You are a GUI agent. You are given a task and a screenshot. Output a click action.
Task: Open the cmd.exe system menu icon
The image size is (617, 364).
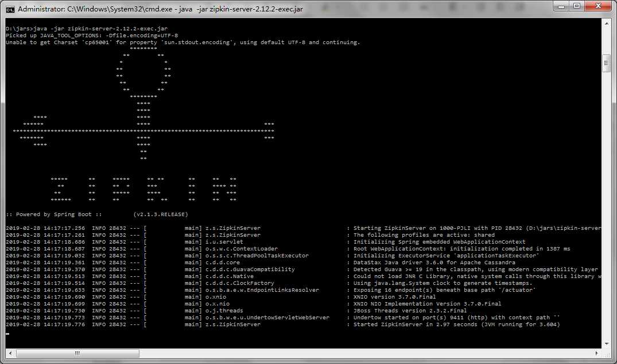[x=10, y=9]
